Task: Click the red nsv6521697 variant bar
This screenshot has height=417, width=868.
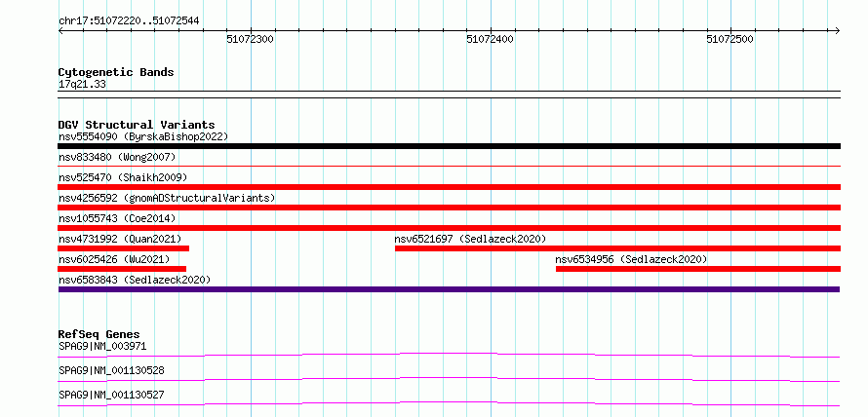Action: click(x=617, y=248)
